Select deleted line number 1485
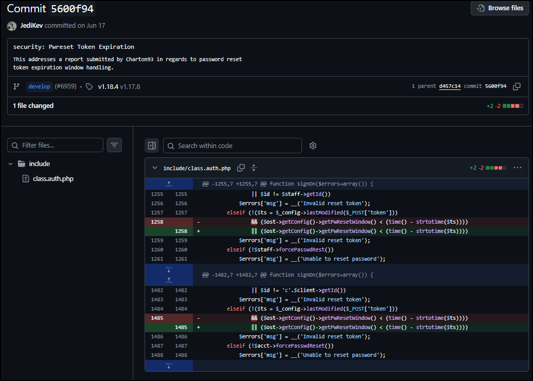The image size is (533, 381). 157,318
